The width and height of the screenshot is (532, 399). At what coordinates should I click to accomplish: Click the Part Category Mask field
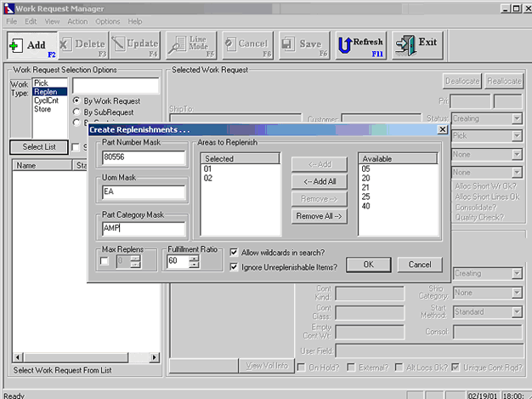click(144, 229)
